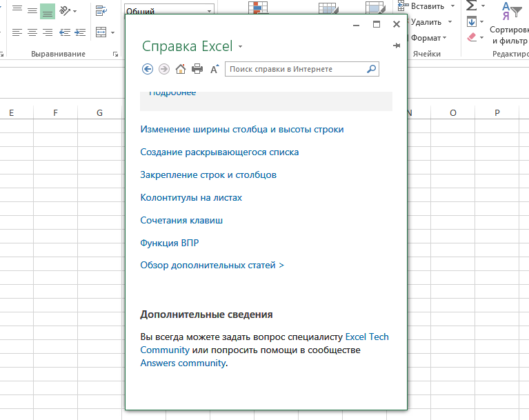Image resolution: width=529 pixels, height=420 pixels.
Task: Open the Вставить dropdown arrow
Action: 452,6
